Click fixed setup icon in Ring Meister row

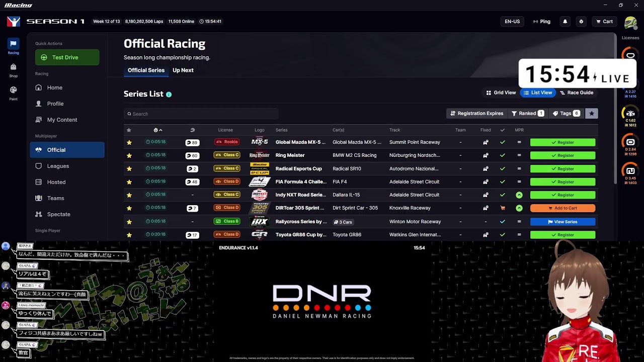click(486, 155)
